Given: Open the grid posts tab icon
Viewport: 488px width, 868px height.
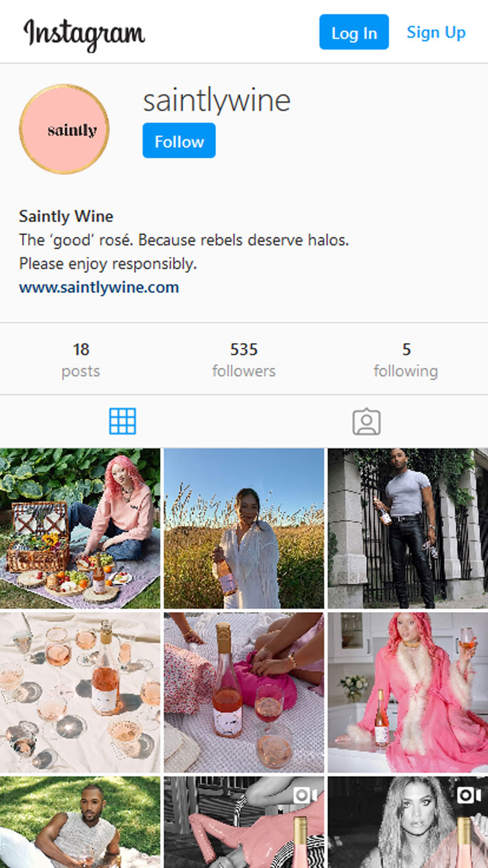Looking at the screenshot, I should pos(122,421).
